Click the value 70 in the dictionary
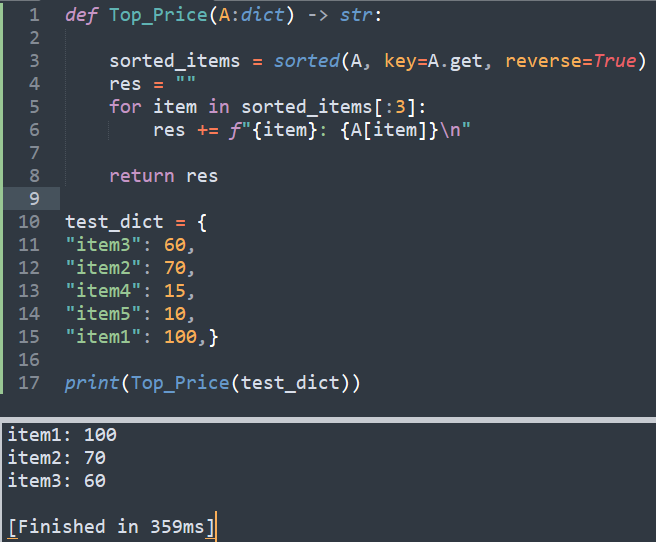The width and height of the screenshot is (656, 542). (x=175, y=268)
